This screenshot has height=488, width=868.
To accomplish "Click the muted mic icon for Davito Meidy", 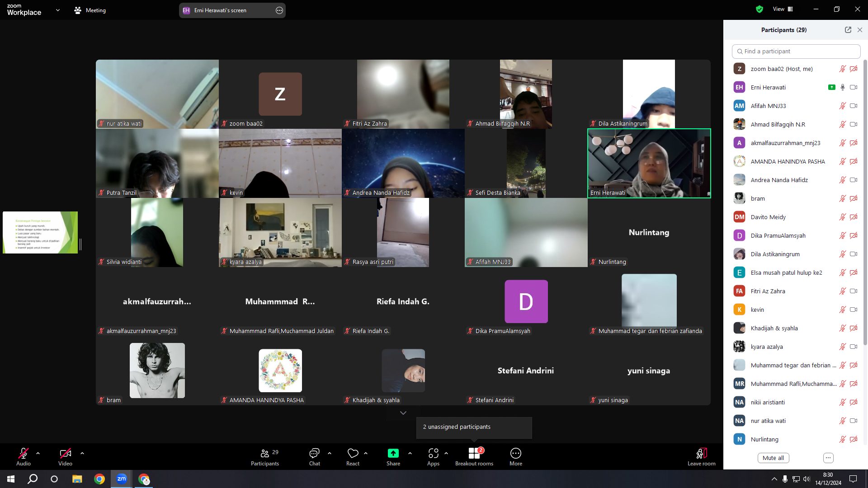I will pos(843,217).
